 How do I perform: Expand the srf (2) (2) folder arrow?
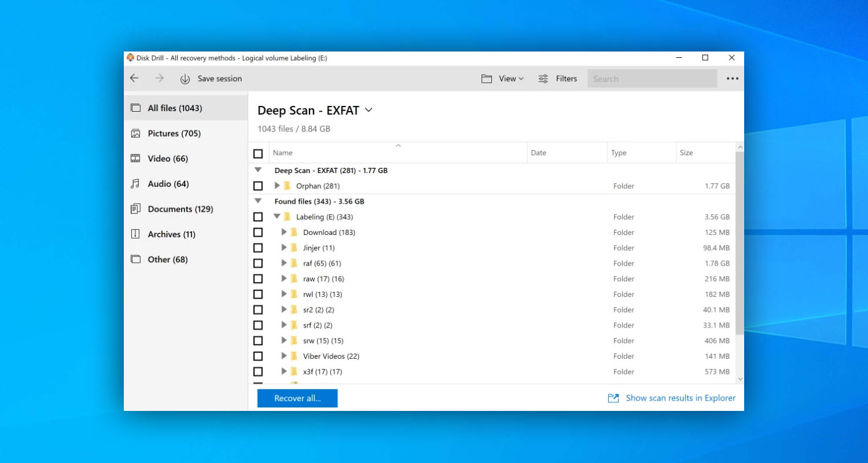pyautogui.click(x=284, y=325)
